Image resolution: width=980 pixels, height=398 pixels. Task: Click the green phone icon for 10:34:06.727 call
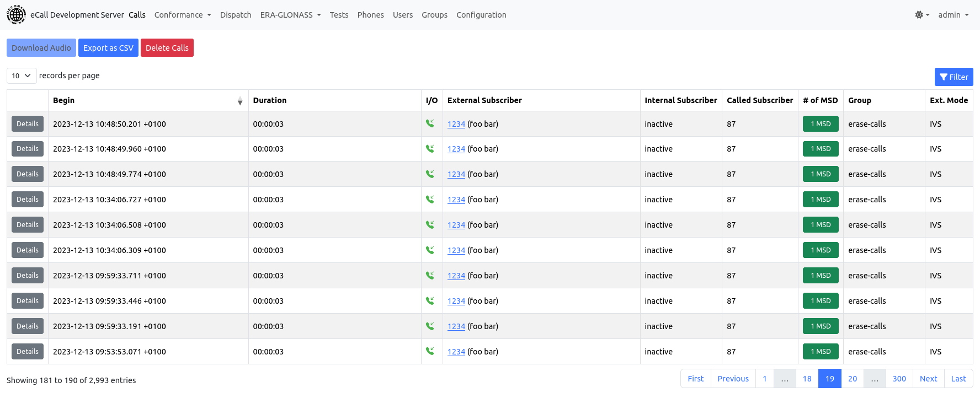click(x=430, y=200)
